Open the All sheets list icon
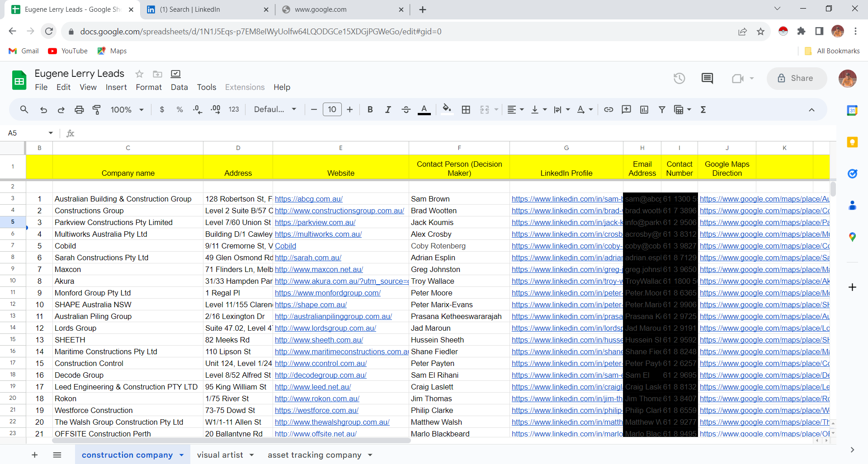The width and height of the screenshot is (868, 464). click(x=57, y=455)
